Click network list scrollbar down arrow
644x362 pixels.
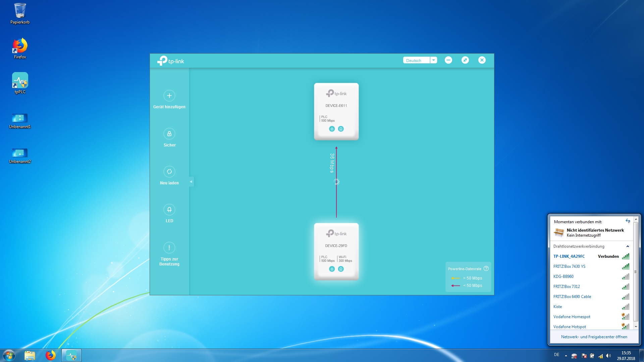point(636,326)
